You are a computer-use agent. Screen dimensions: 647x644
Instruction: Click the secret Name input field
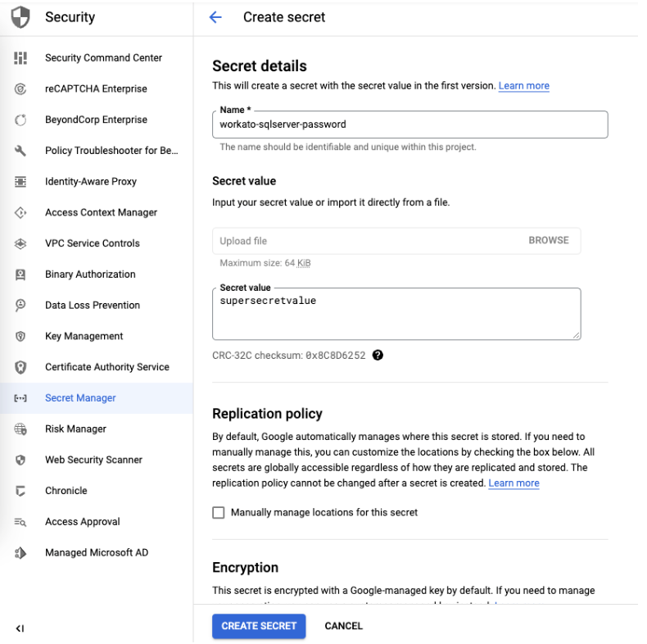click(409, 125)
